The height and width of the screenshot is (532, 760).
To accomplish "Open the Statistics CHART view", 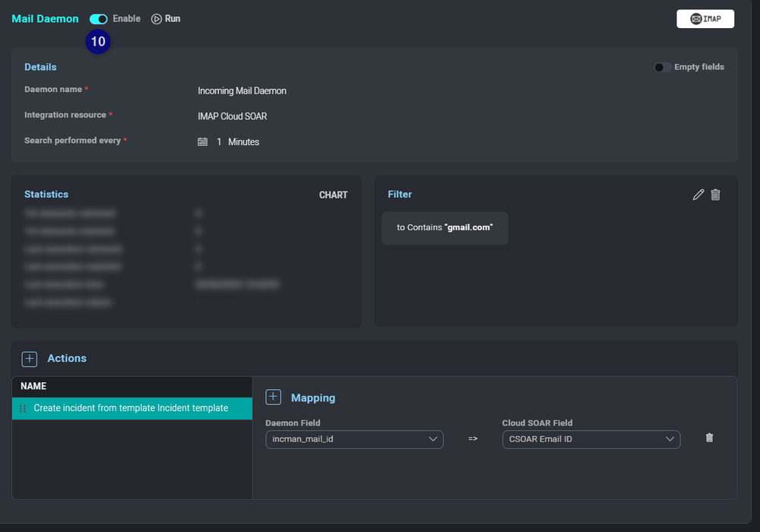I will (333, 195).
